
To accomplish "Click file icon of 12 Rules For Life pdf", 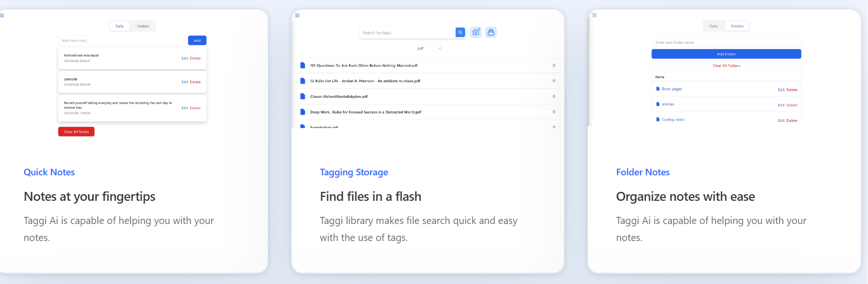I will [303, 81].
